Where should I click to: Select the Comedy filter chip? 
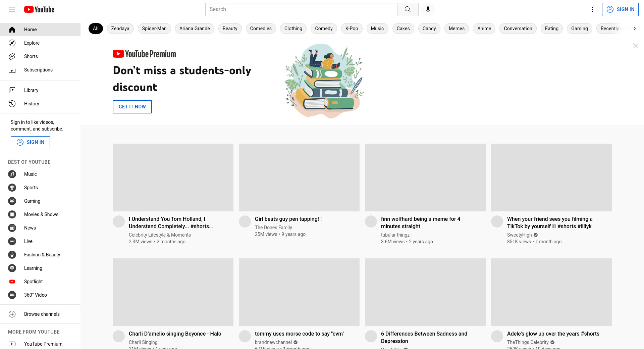click(x=324, y=29)
